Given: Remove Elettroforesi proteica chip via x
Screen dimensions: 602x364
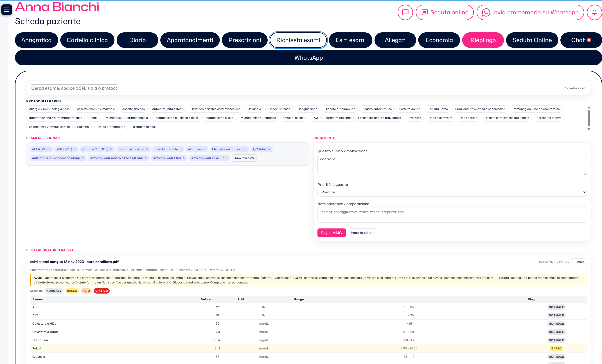Looking at the screenshot, I should (245, 149).
